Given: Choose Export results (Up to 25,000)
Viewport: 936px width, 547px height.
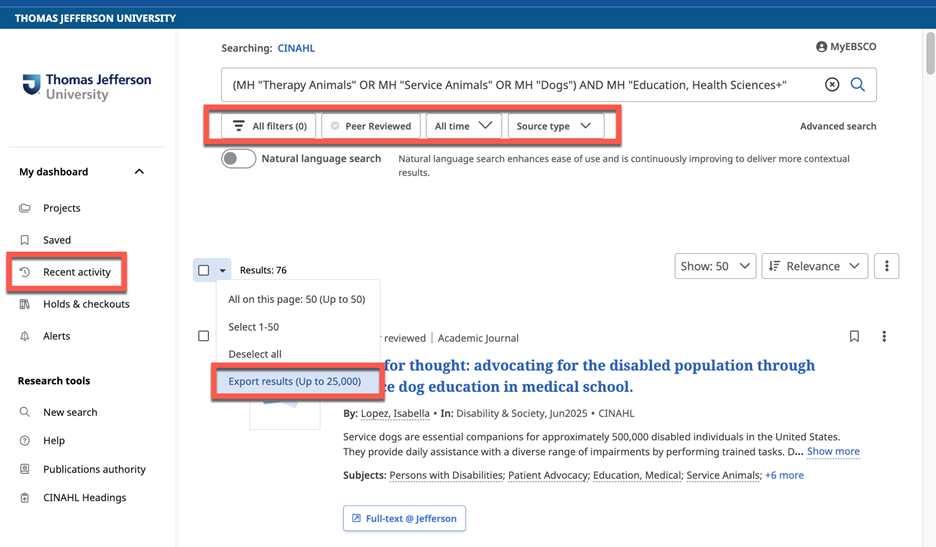Looking at the screenshot, I should 297,382.
